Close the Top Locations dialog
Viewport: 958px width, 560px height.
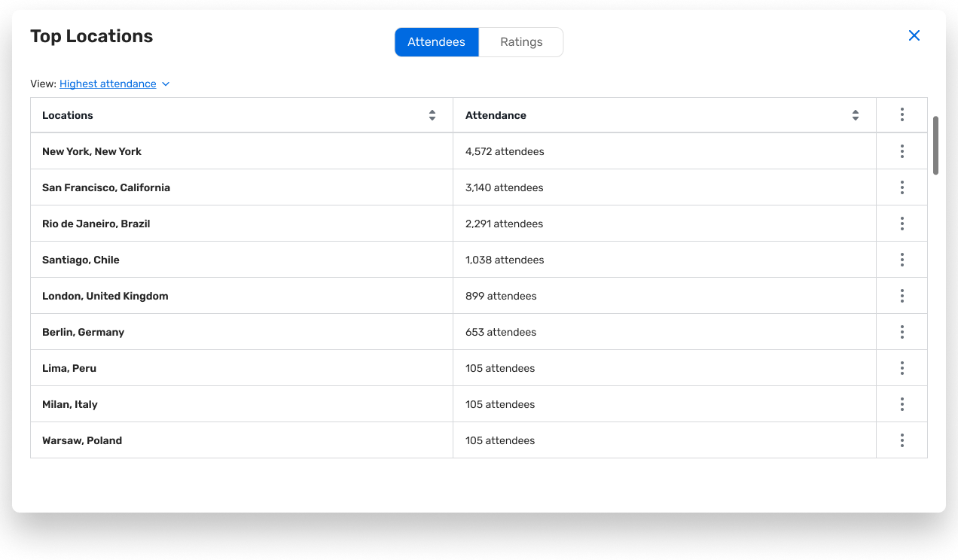[914, 35]
